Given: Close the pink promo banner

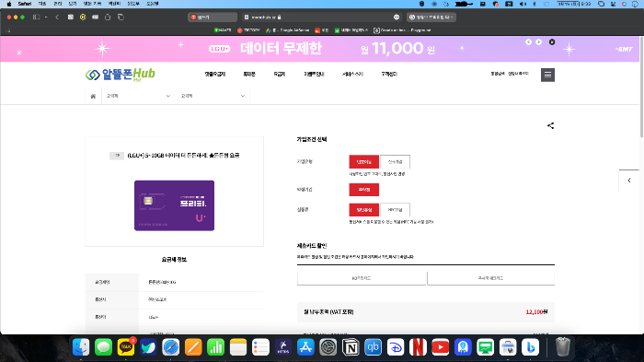Looking at the screenshot, I should tap(552, 42).
